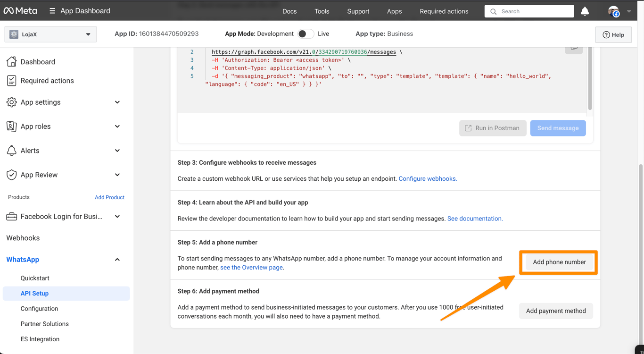This screenshot has height=354, width=644.
Task: Open the hamburger menu beside App Dashboard
Action: [52, 11]
